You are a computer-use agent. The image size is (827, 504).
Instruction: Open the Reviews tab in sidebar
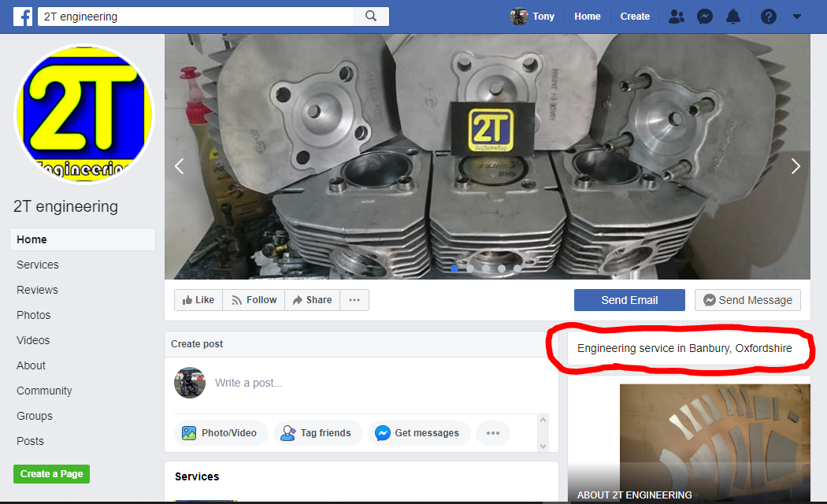click(x=37, y=290)
